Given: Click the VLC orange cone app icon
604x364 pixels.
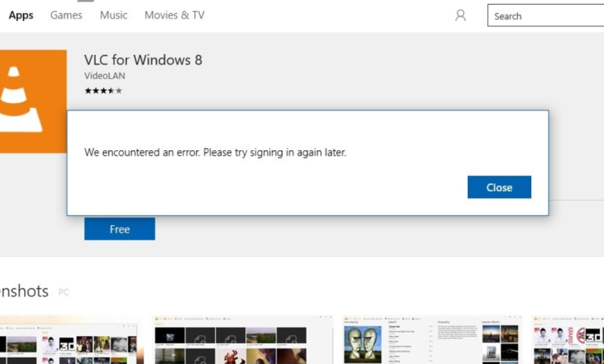Looking at the screenshot, I should [x=33, y=101].
